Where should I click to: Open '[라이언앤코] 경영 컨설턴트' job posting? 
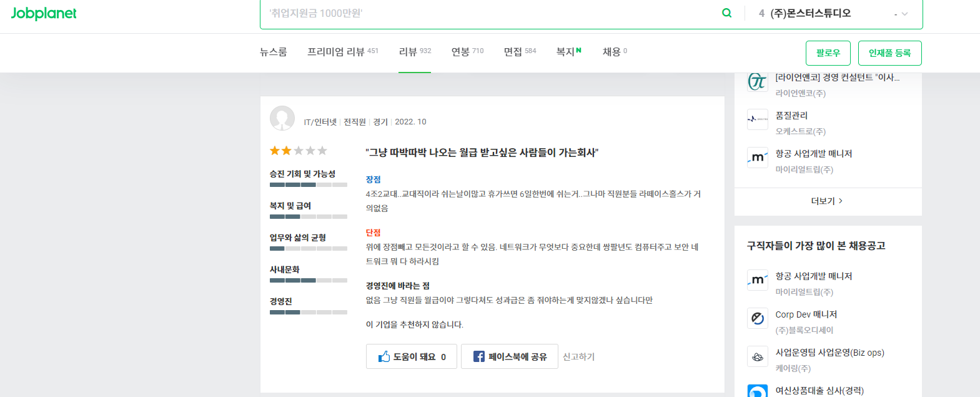point(838,78)
